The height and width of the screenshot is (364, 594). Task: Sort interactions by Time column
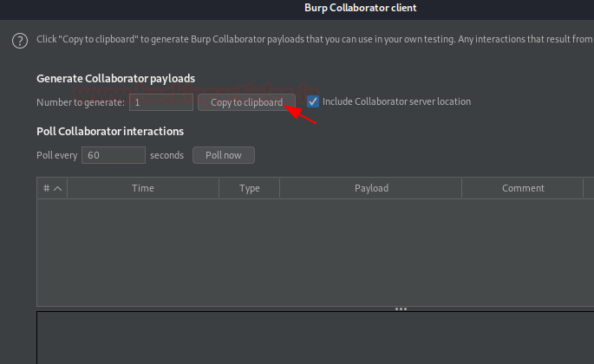[143, 188]
